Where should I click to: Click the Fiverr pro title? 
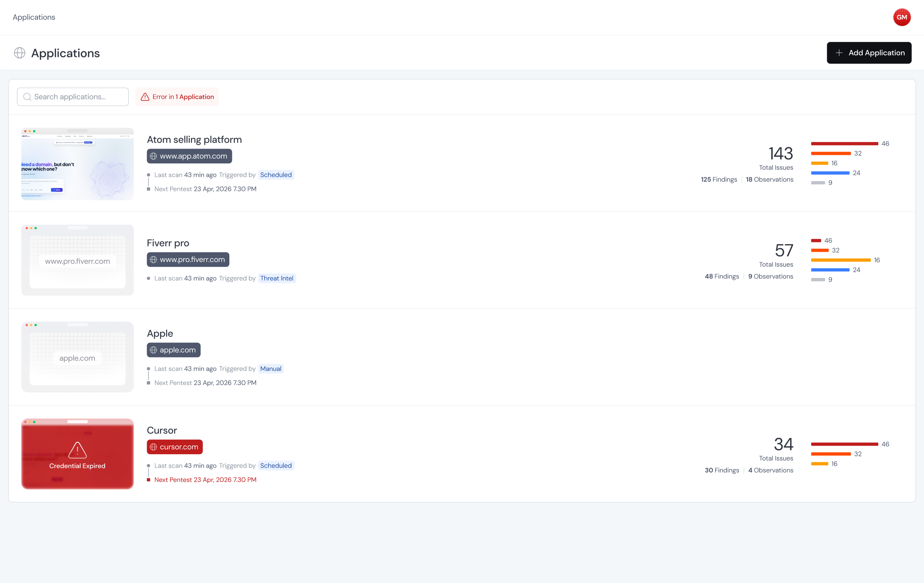click(x=168, y=243)
